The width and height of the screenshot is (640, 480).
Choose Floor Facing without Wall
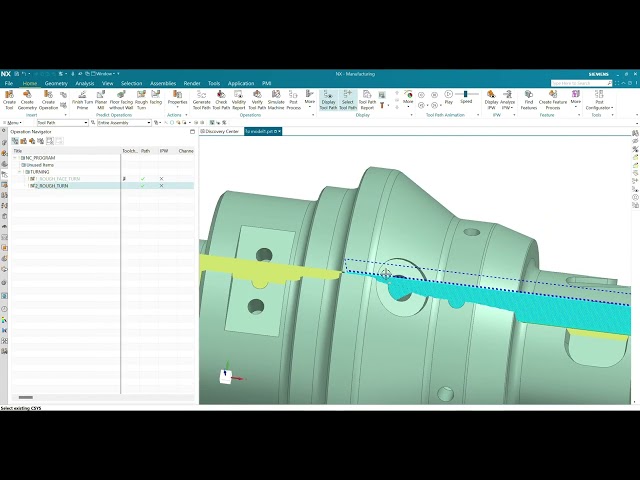click(121, 100)
